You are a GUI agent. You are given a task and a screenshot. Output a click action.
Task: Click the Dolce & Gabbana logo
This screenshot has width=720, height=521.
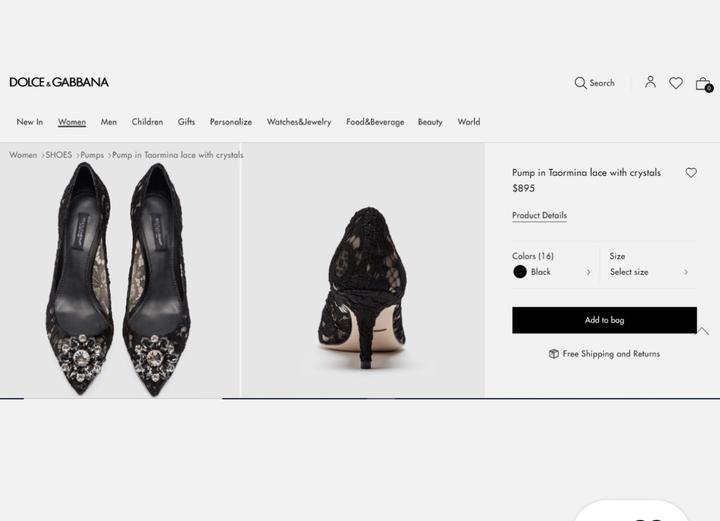point(59,82)
